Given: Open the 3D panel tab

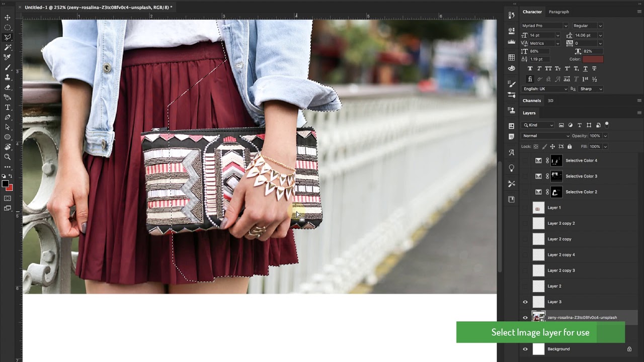Looking at the screenshot, I should (550, 101).
